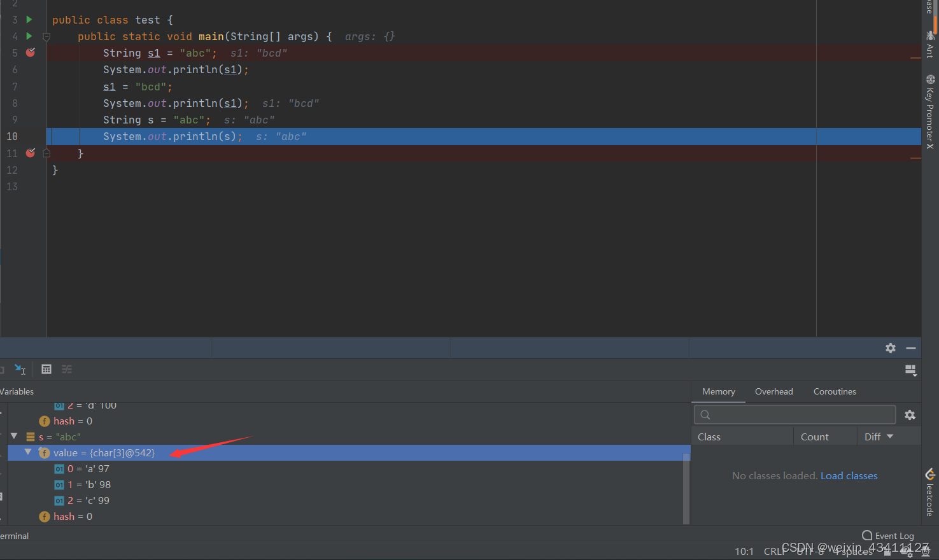Switch to the Memory tab

tap(719, 391)
